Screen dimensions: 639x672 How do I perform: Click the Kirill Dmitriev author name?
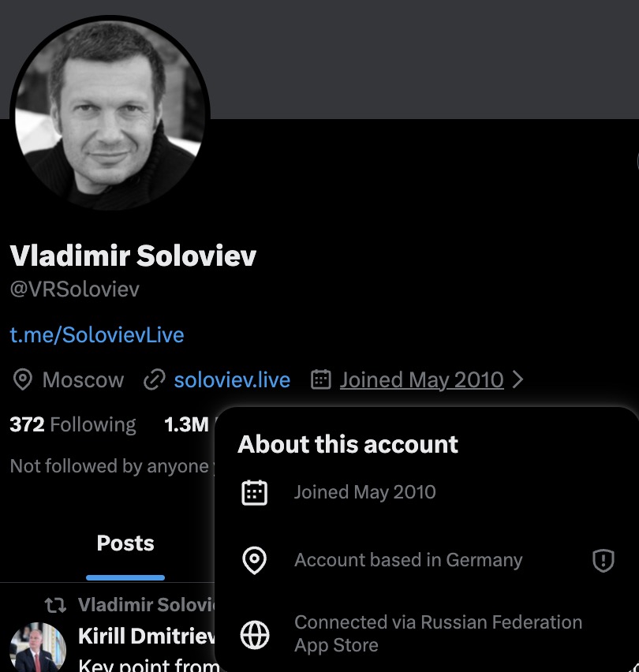pyautogui.click(x=146, y=636)
